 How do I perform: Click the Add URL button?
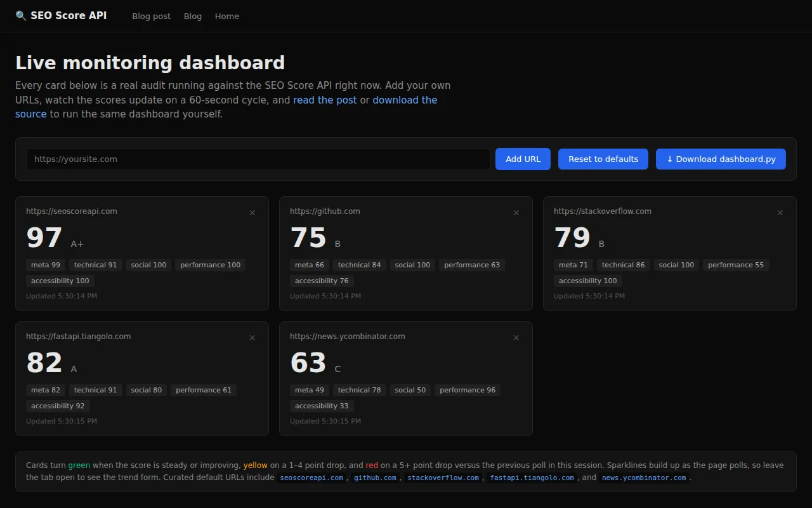tap(523, 159)
